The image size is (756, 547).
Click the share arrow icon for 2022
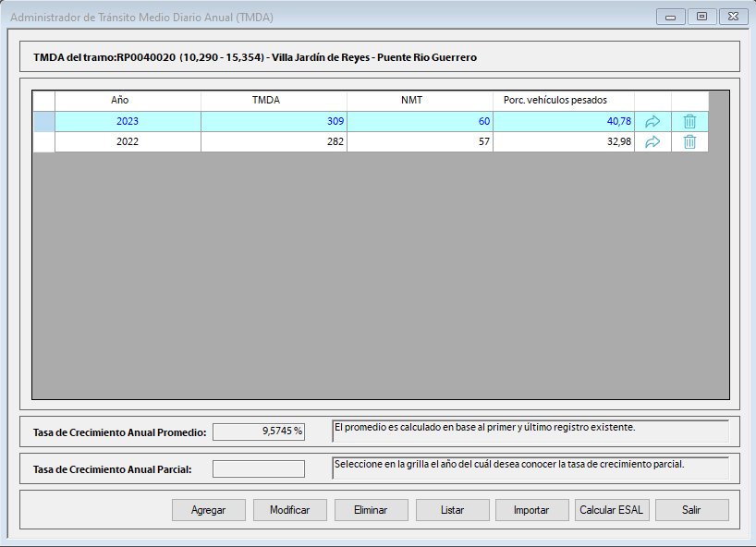652,141
